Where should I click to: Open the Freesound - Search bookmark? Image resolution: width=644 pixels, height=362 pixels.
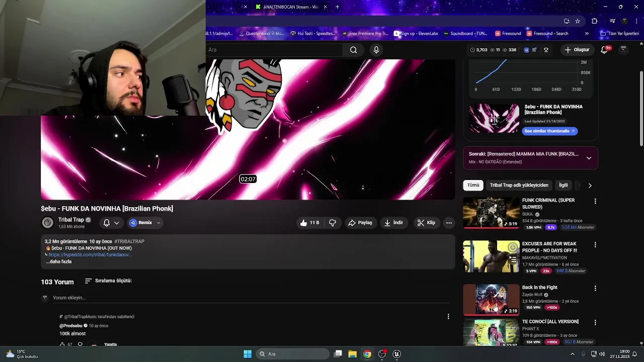coord(547,34)
